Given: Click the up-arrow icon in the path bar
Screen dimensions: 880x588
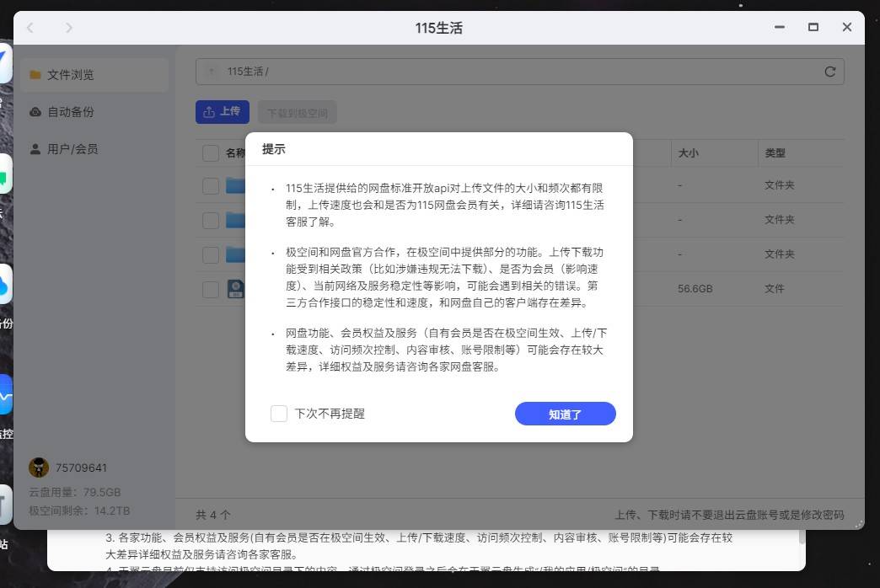Looking at the screenshot, I should [212, 72].
